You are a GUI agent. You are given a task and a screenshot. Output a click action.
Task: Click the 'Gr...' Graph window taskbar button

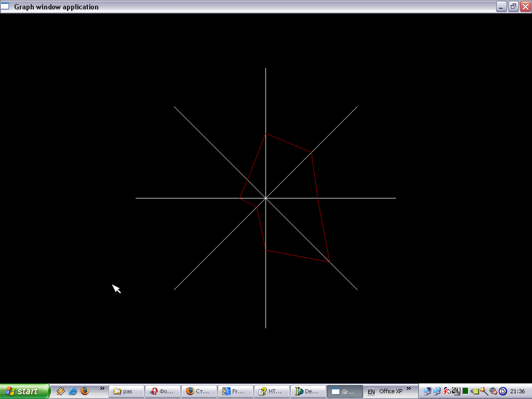344,391
